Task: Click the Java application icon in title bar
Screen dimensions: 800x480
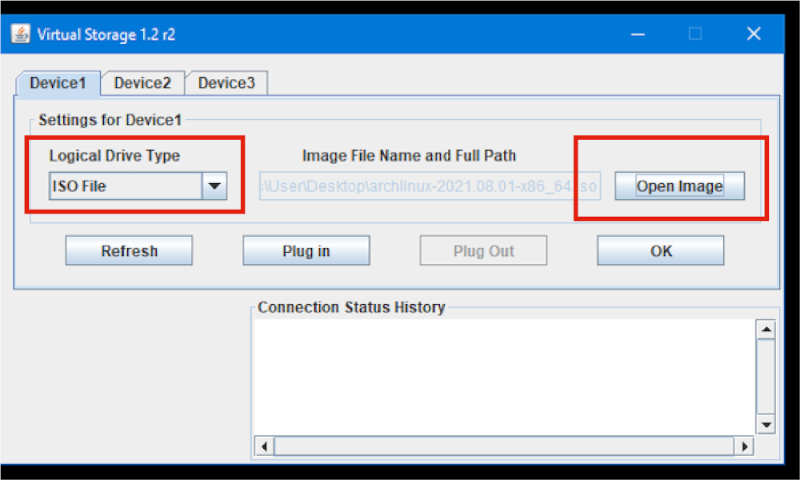Action: (x=20, y=34)
